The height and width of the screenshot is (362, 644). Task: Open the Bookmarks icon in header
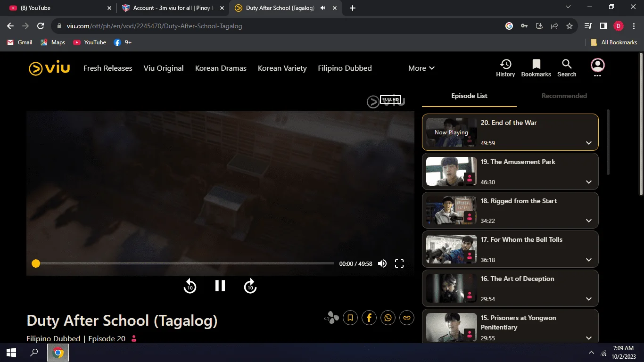pos(536,68)
